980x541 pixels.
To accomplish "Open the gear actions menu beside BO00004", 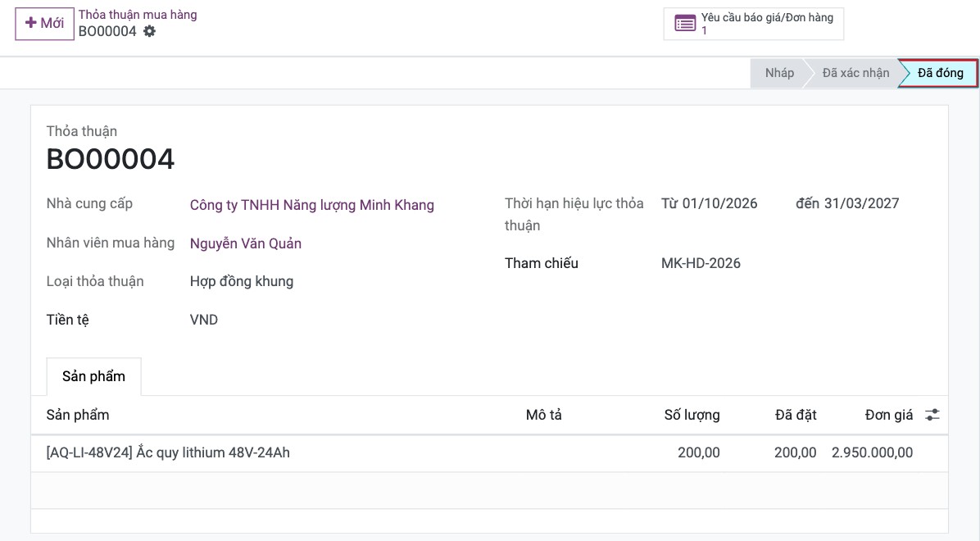I will coord(149,31).
